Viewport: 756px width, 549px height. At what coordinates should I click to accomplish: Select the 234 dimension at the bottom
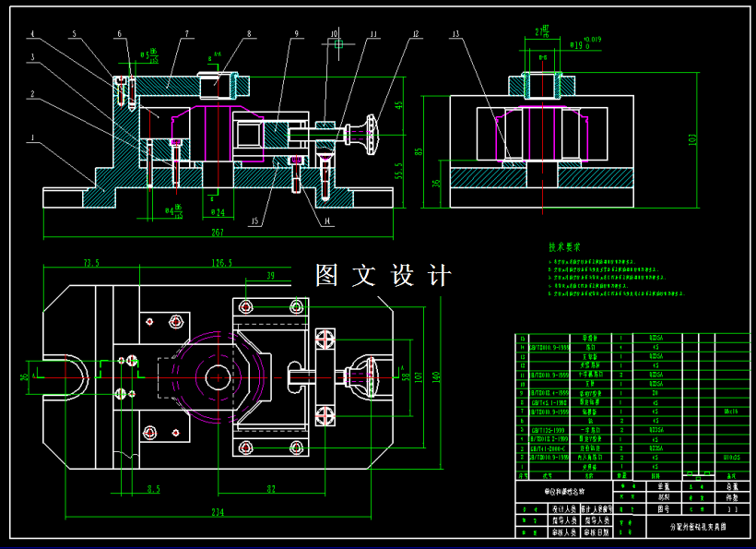[x=218, y=512]
